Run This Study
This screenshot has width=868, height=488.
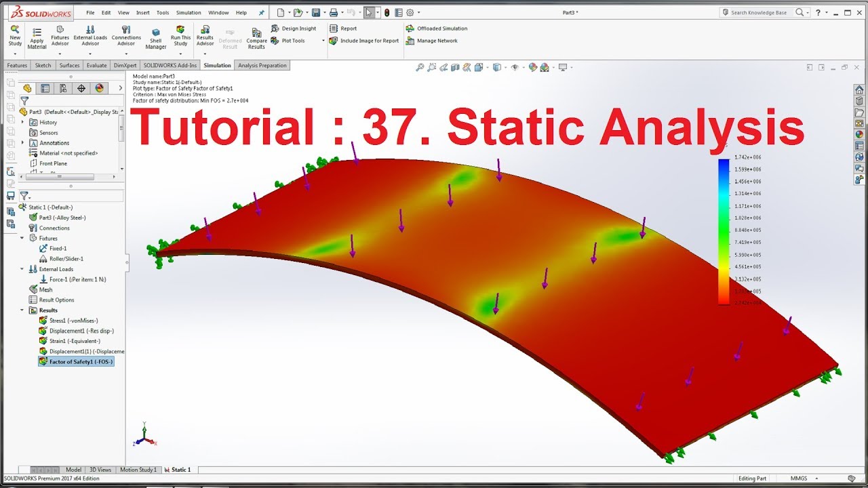(180, 36)
